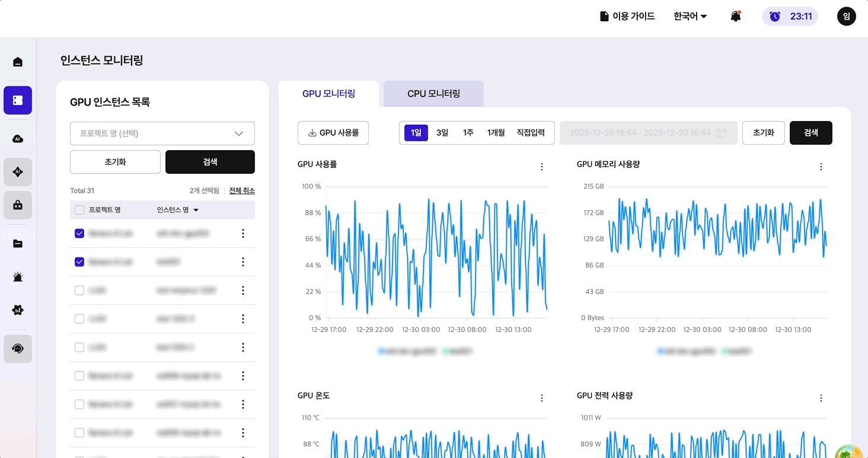Open the 한국어 language dropdown

click(x=690, y=17)
